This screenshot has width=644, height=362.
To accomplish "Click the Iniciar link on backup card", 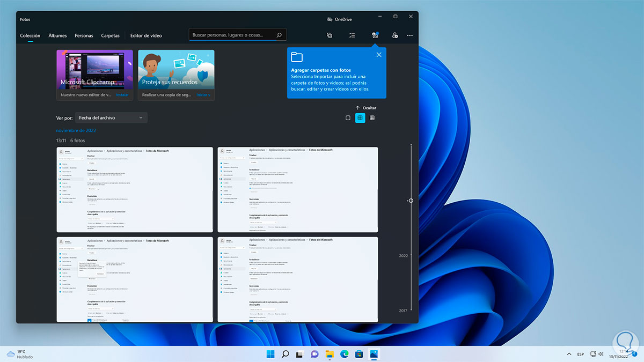I will pyautogui.click(x=203, y=95).
